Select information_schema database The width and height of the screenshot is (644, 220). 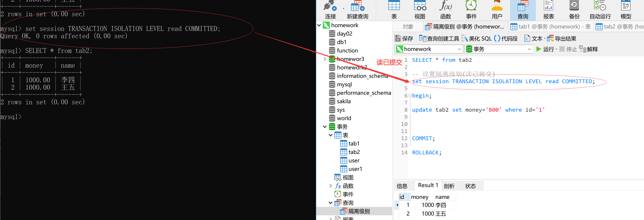pyautogui.click(x=362, y=76)
